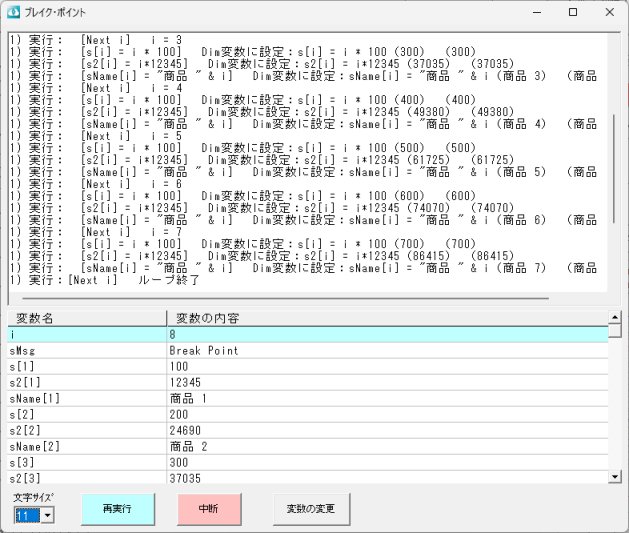Click the log horizontal scrollbar

click(286, 298)
